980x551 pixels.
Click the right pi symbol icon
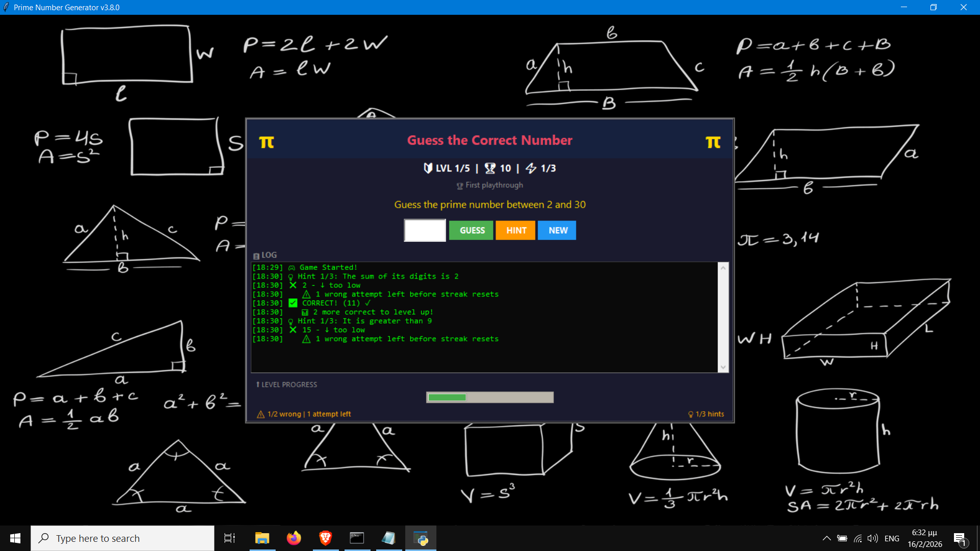click(713, 142)
